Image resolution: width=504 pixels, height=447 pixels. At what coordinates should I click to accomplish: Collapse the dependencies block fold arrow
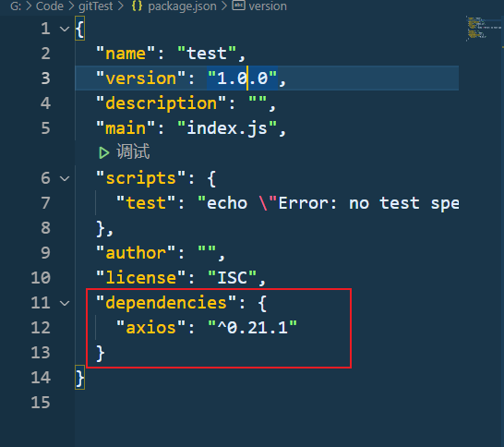pos(65,303)
